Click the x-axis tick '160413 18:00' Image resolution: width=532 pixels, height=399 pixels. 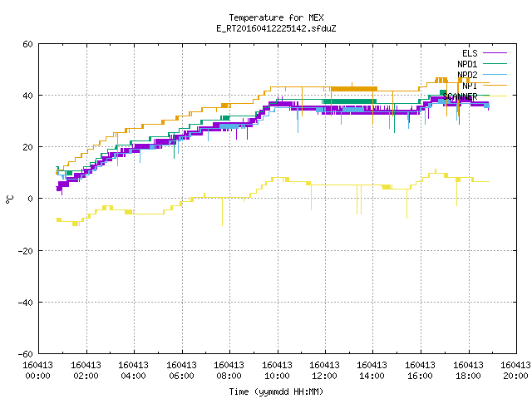coord(469,370)
